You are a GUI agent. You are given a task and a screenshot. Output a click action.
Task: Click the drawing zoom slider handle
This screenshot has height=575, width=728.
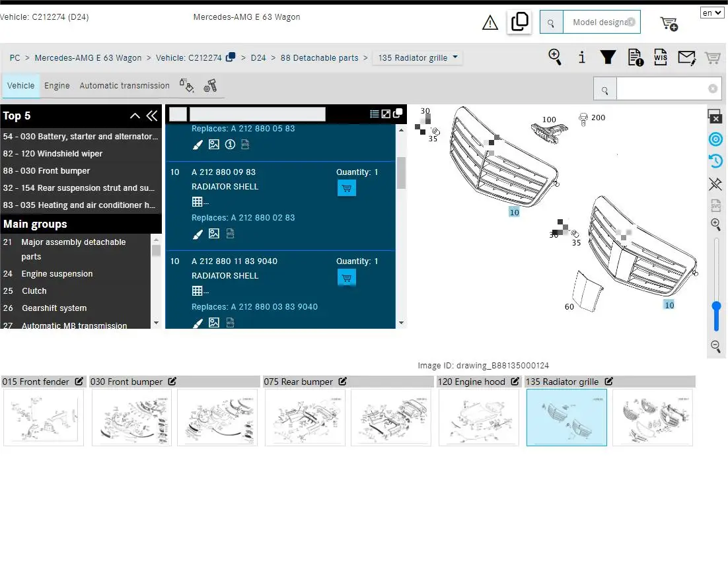pos(716,306)
